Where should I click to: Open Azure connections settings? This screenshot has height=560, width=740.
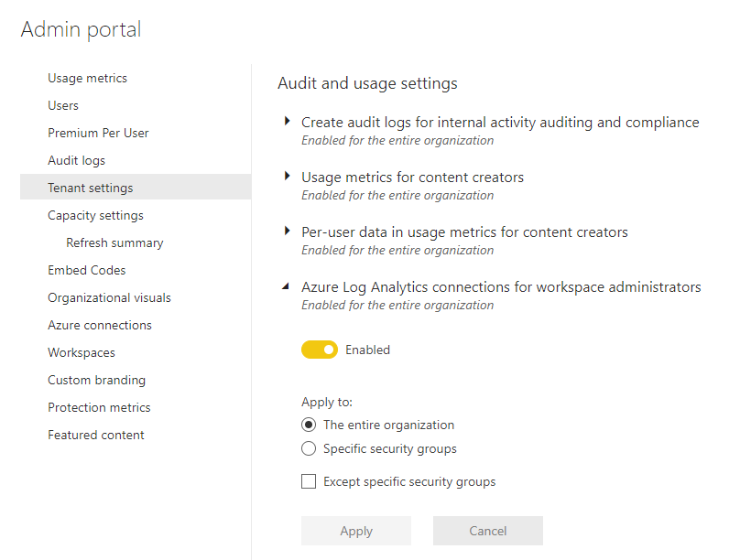(x=99, y=325)
